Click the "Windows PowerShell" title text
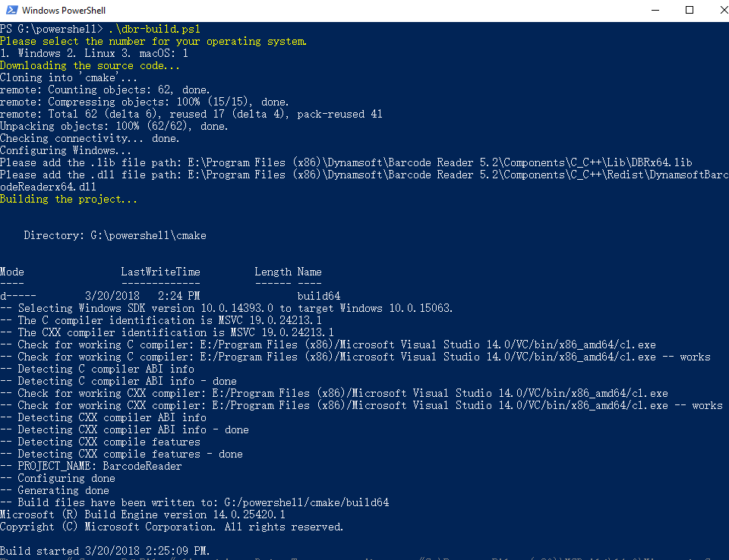The image size is (729, 560). (x=64, y=11)
